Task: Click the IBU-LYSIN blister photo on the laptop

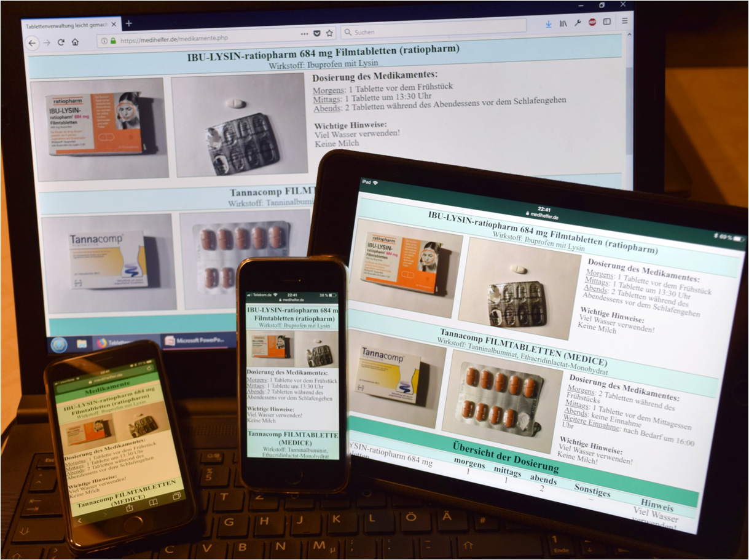Action: pyautogui.click(x=240, y=125)
